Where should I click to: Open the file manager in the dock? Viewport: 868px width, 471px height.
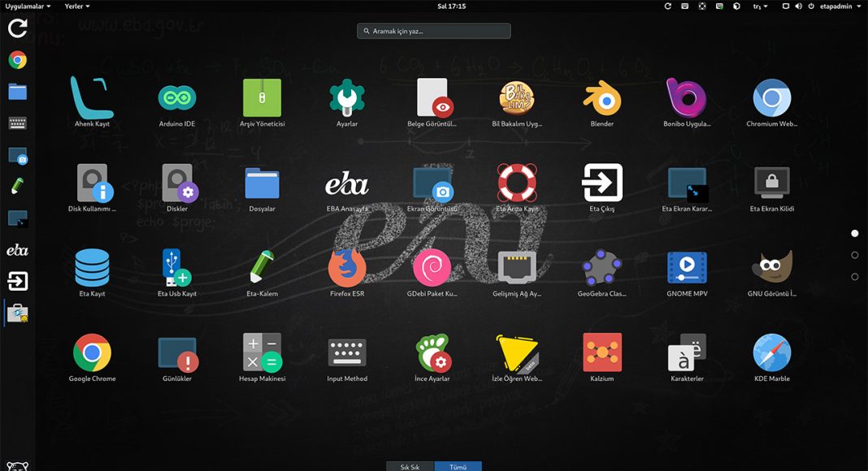pos(18,92)
